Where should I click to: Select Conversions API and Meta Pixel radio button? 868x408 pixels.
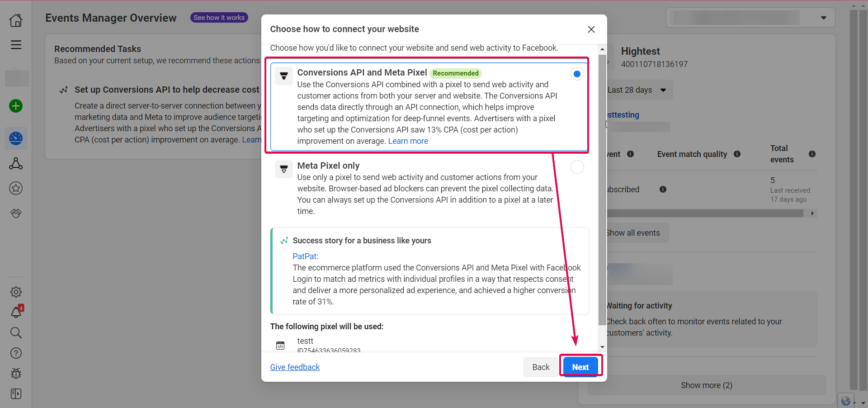(x=577, y=74)
